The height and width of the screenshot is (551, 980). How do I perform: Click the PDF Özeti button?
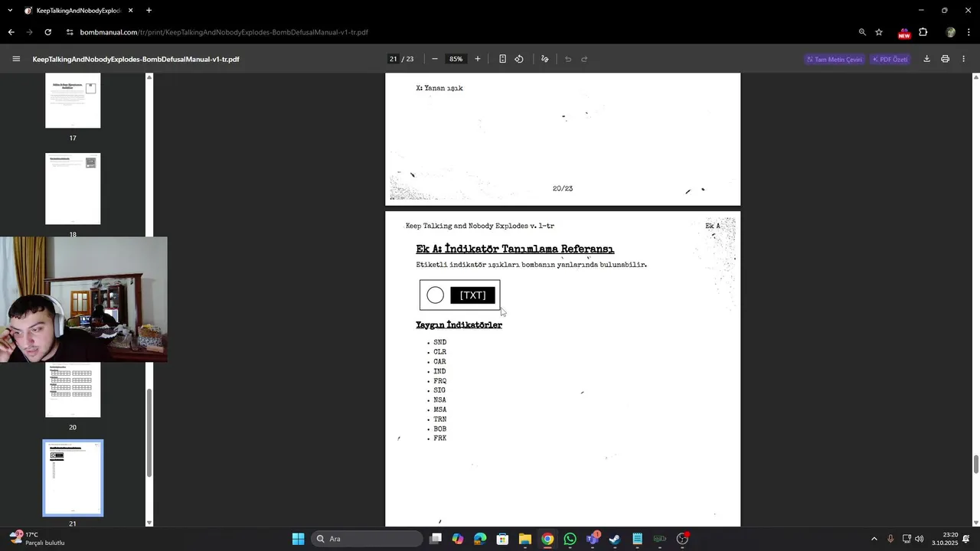click(890, 59)
